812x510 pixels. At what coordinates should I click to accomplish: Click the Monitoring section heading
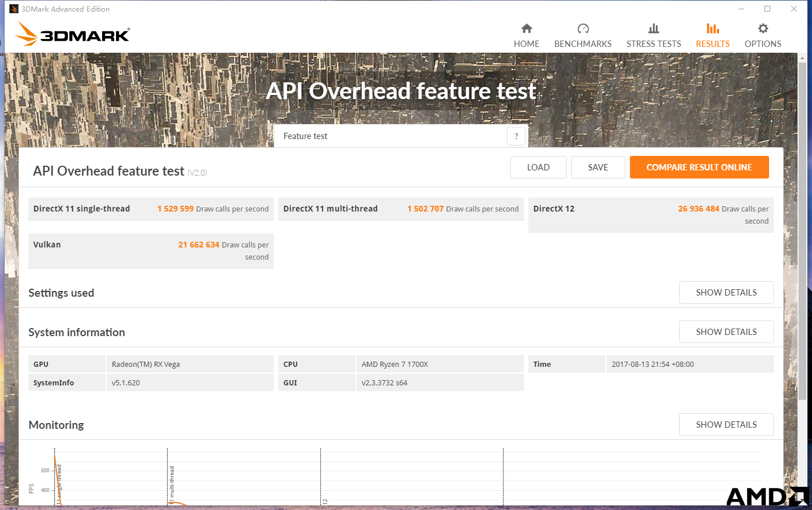(x=56, y=425)
